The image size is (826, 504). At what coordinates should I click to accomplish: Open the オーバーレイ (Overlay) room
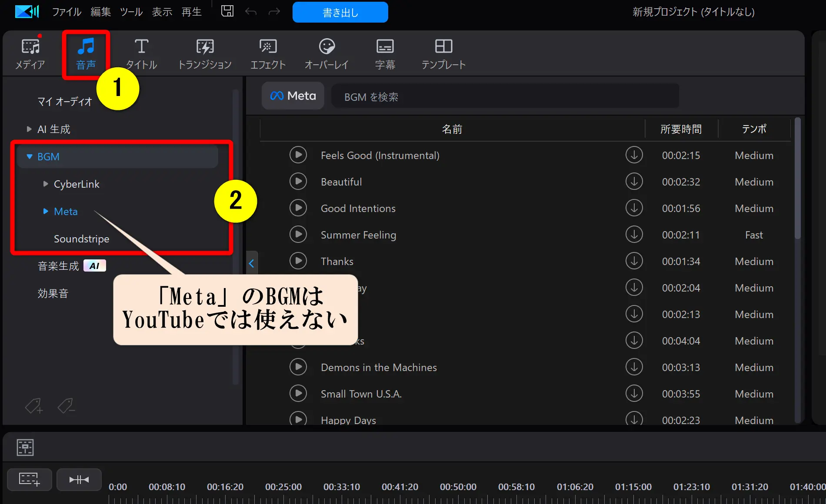pyautogui.click(x=326, y=54)
